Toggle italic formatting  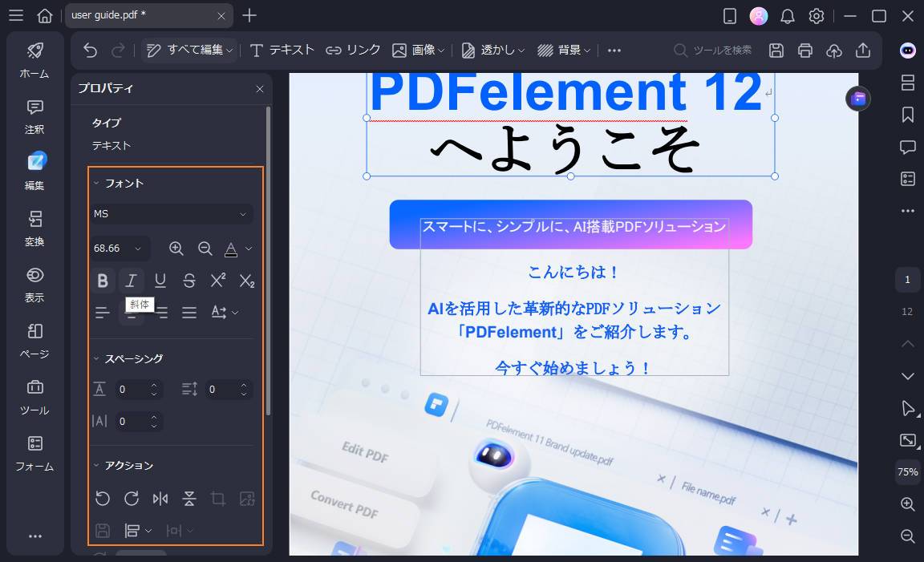point(132,280)
